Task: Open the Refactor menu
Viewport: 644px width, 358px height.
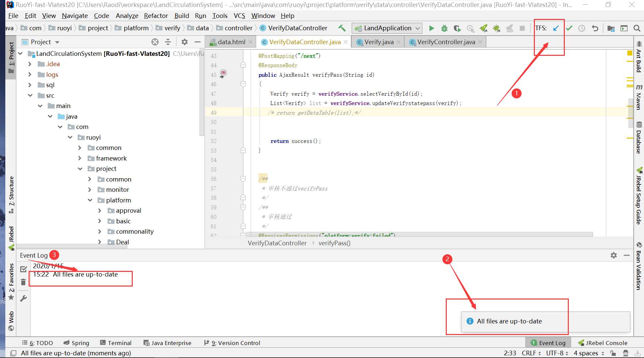Action: [x=156, y=16]
